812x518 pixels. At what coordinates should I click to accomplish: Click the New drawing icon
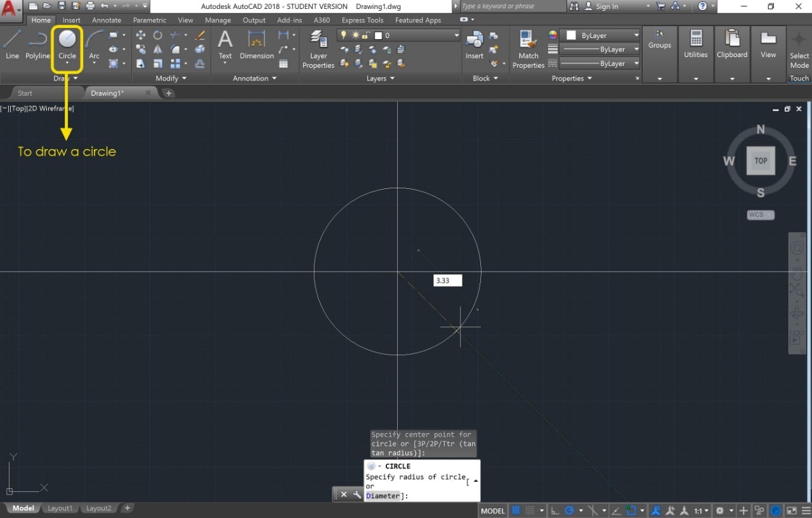33,6
